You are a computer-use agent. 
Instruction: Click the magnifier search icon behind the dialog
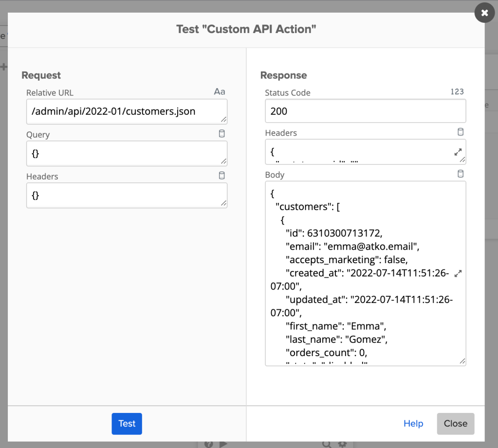tap(327, 444)
